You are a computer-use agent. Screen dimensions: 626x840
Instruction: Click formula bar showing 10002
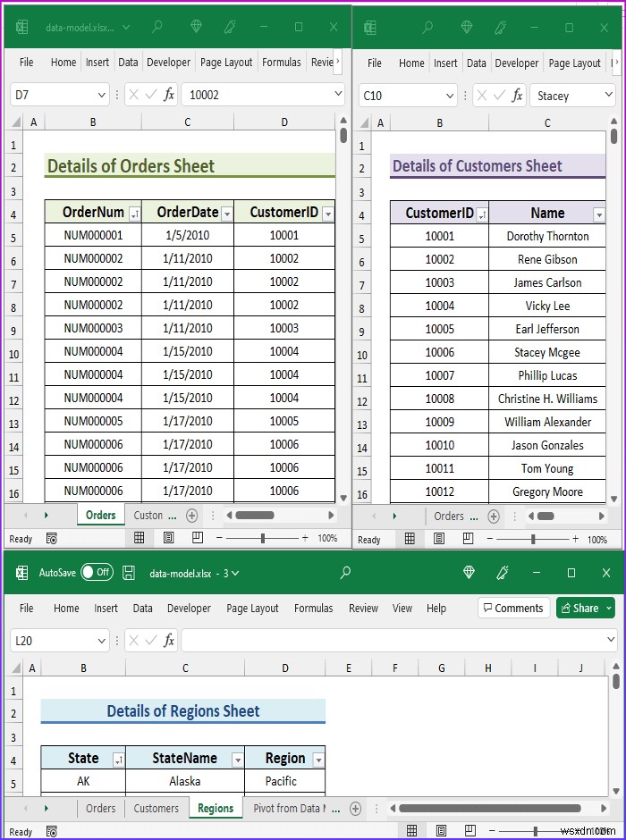coord(262,95)
